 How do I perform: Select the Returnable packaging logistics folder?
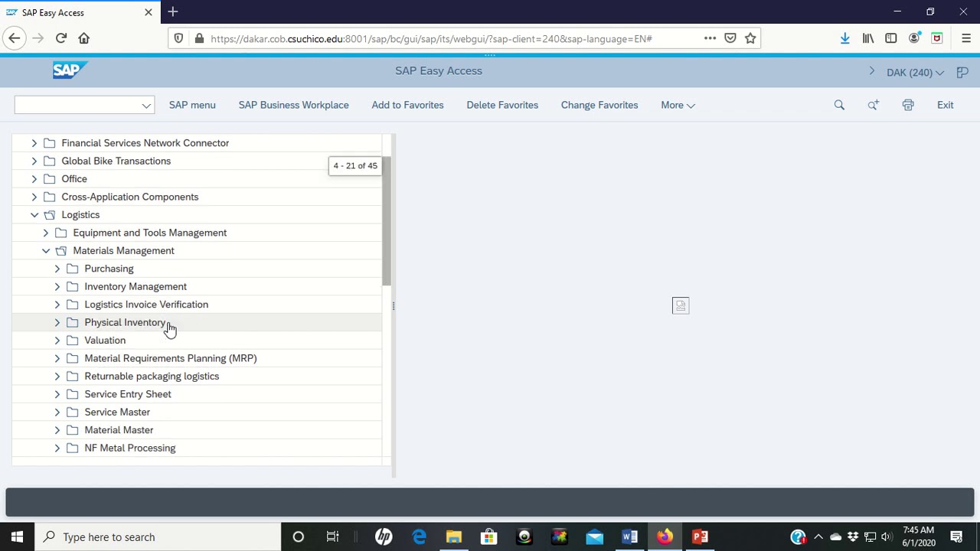(x=152, y=377)
